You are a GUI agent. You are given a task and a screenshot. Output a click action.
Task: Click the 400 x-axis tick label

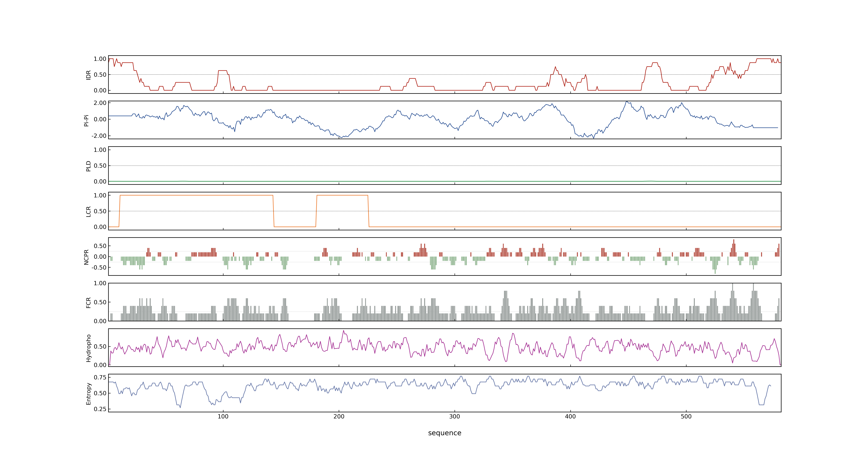click(571, 416)
